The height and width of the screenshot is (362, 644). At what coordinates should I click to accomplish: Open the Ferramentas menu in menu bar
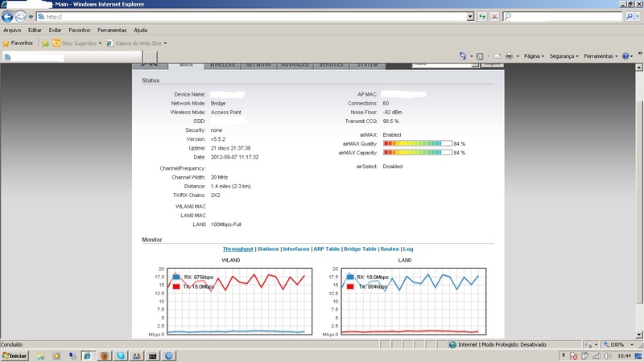point(112,30)
